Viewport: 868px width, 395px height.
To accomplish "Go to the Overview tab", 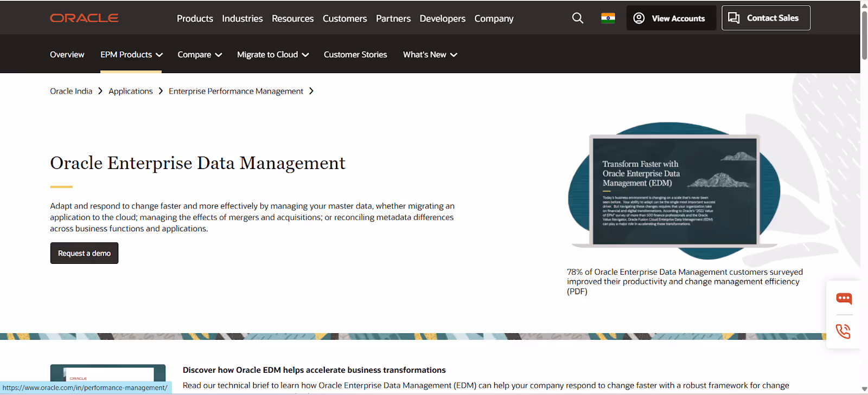I will point(67,55).
